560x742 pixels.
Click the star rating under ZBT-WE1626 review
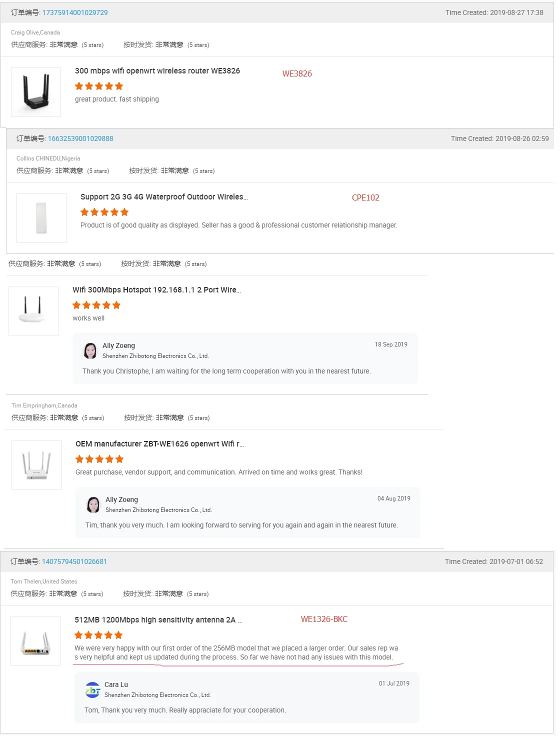[99, 459]
